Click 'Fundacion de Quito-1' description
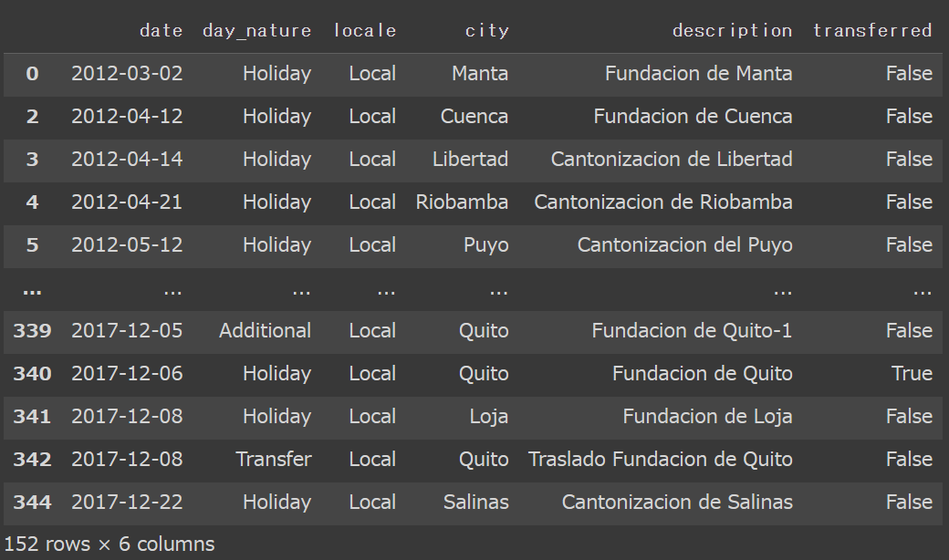Screen dimensions: 949x560 [x=692, y=331]
